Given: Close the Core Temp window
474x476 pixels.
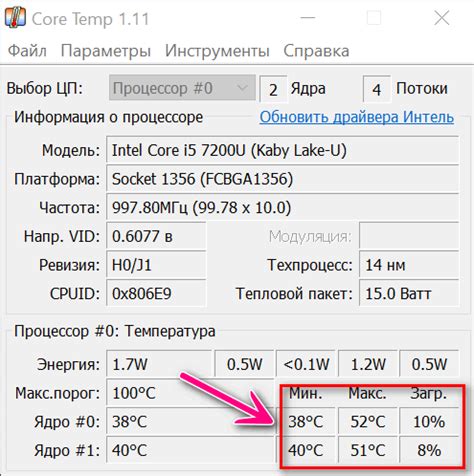Looking at the screenshot, I should point(442,18).
